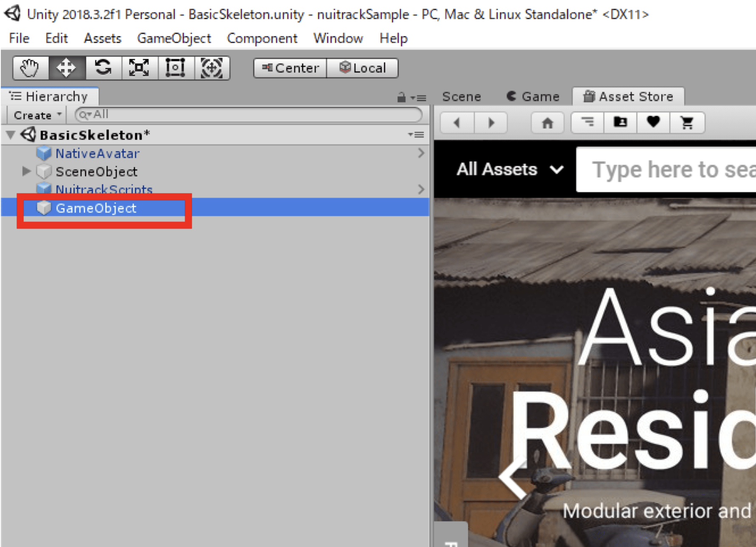The width and height of the screenshot is (756, 547).
Task: Open the Asset Store shopping cart
Action: tap(687, 123)
